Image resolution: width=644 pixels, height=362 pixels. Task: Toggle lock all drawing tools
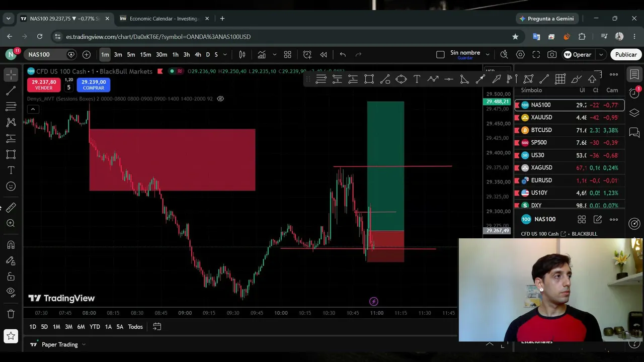11,277
